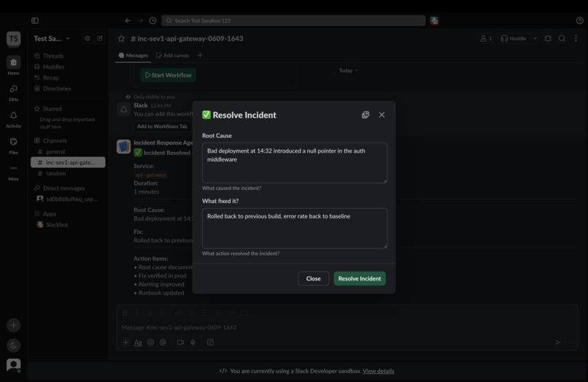The width and height of the screenshot is (588, 382).
Task: Insert a mention with @ icon
Action: (x=163, y=342)
